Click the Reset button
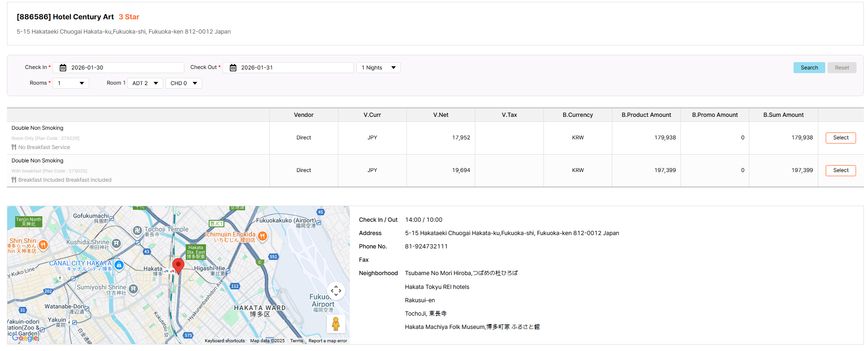The width and height of the screenshot is (868, 351). (842, 68)
